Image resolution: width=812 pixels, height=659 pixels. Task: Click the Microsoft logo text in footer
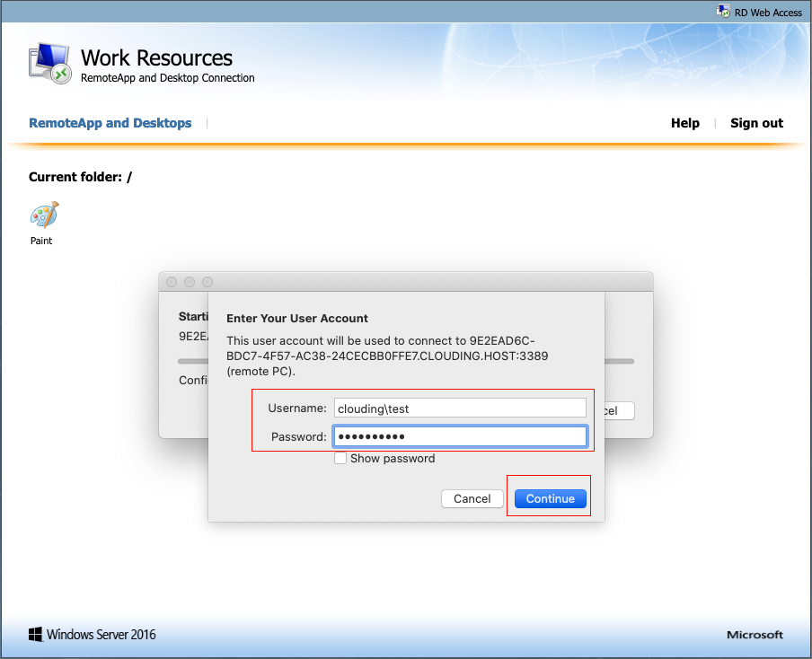pyautogui.click(x=755, y=635)
